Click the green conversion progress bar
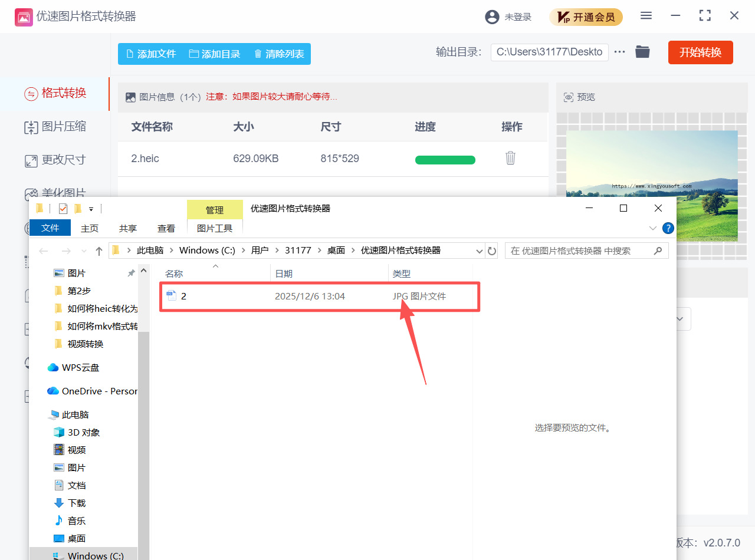The image size is (755, 560). tap(445, 160)
